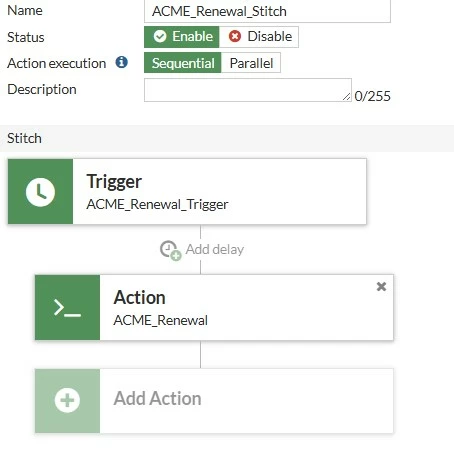Click the plus icon on Add Action
Image resolution: width=454 pixels, height=450 pixels.
(67, 400)
